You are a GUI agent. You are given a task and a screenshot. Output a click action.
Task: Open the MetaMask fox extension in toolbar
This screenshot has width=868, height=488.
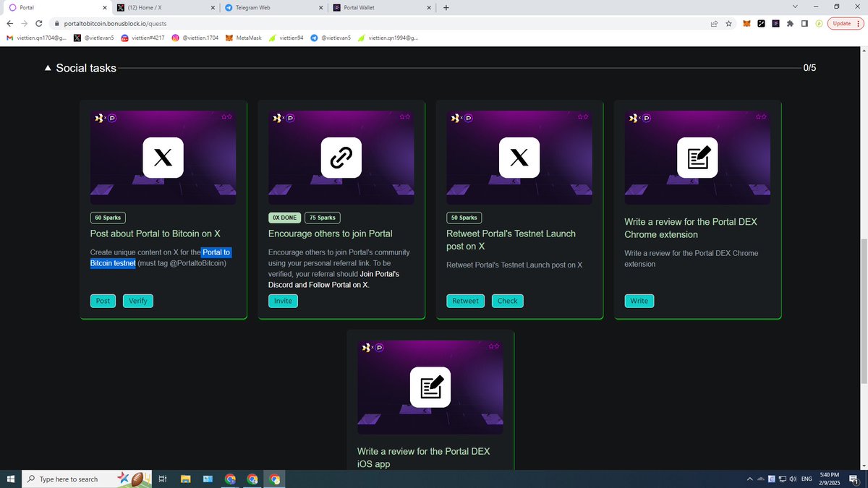point(747,23)
